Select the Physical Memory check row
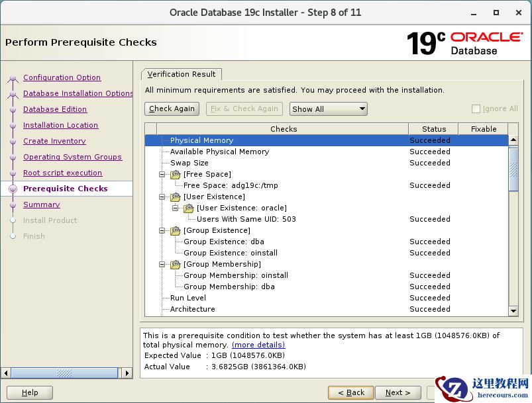532x403 pixels. (x=327, y=140)
